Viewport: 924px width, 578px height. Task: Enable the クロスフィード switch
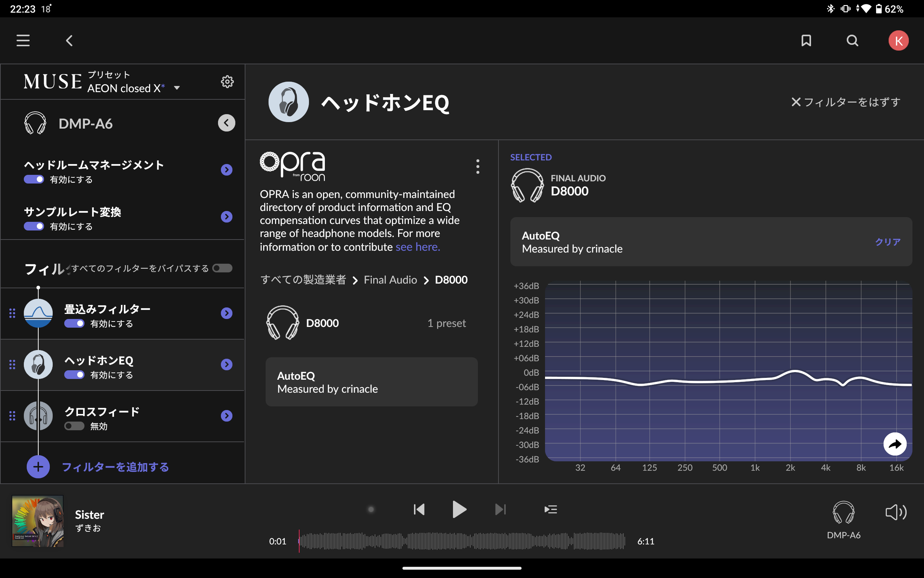[74, 426]
